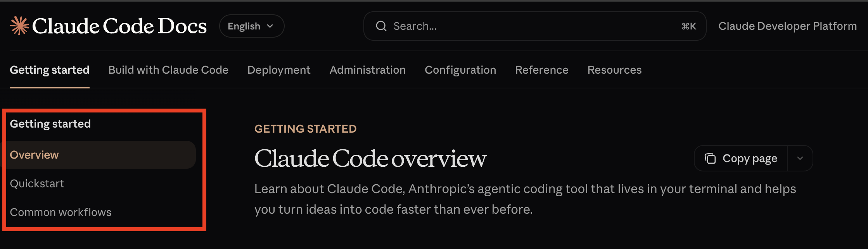Click the Claude starburst logo icon

(x=19, y=26)
